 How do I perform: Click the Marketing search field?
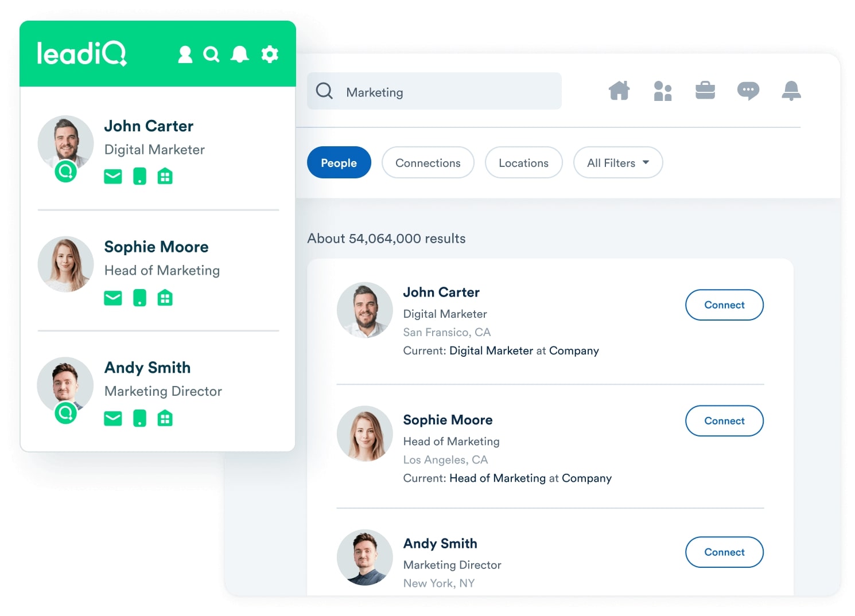pyautogui.click(x=434, y=91)
